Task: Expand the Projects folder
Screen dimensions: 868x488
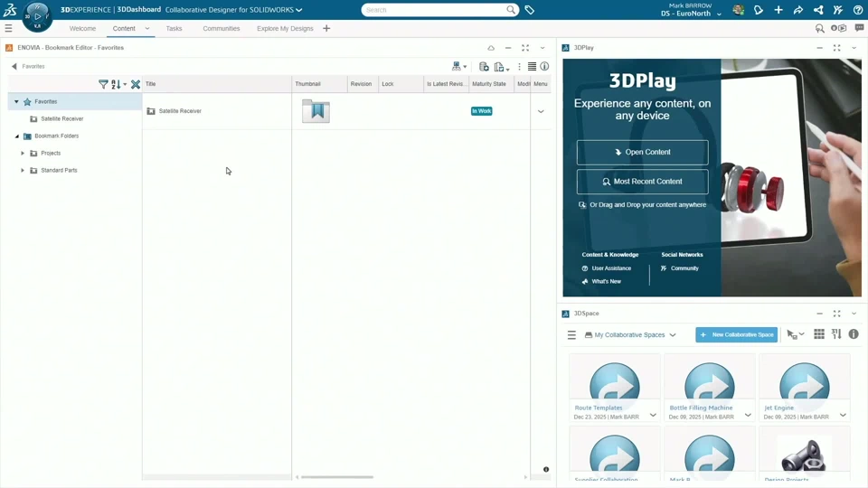Action: [x=23, y=154]
